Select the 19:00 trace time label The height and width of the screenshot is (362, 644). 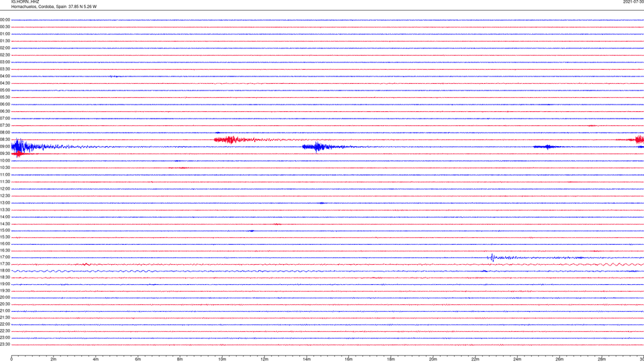(x=5, y=284)
